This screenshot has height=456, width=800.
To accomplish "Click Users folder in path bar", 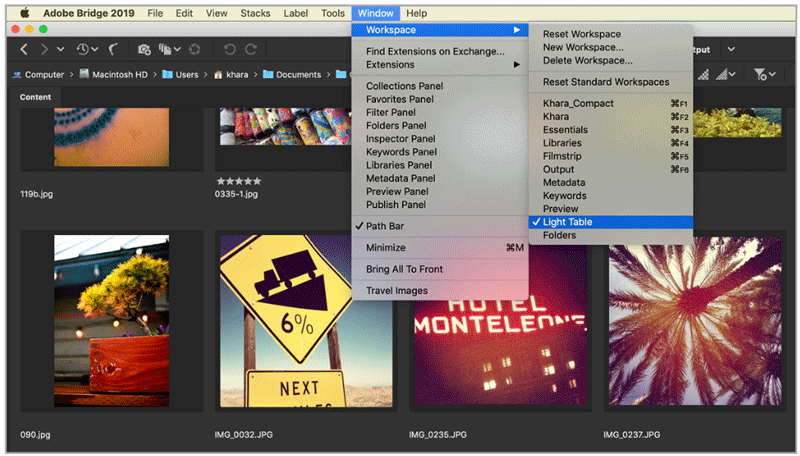I will [x=180, y=74].
